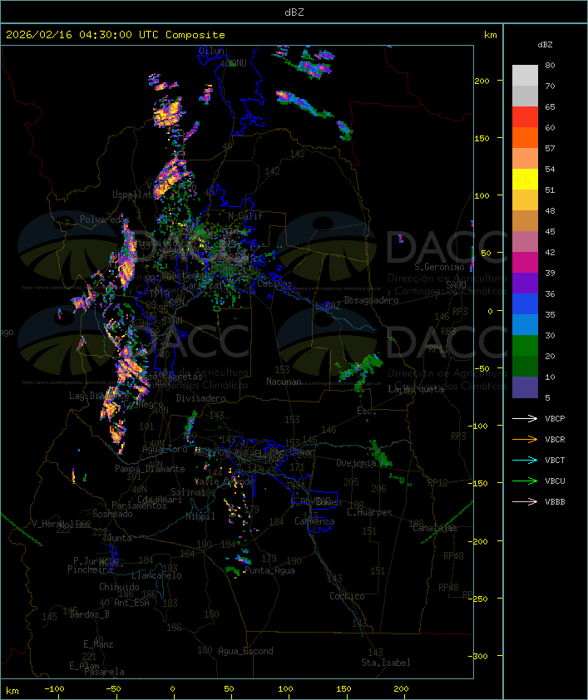Click the 'Chihuido' place label
Image resolution: width=588 pixels, height=700 pixels.
point(119,587)
